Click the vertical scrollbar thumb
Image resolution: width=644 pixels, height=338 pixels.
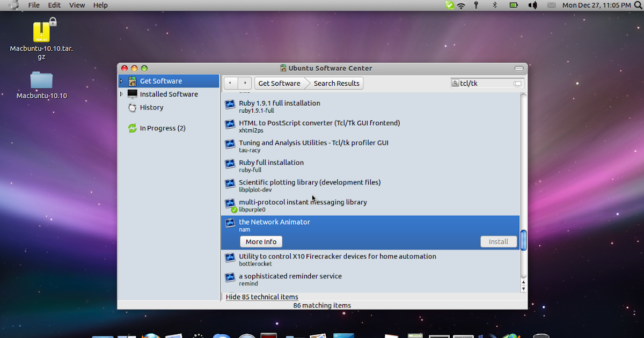point(523,240)
